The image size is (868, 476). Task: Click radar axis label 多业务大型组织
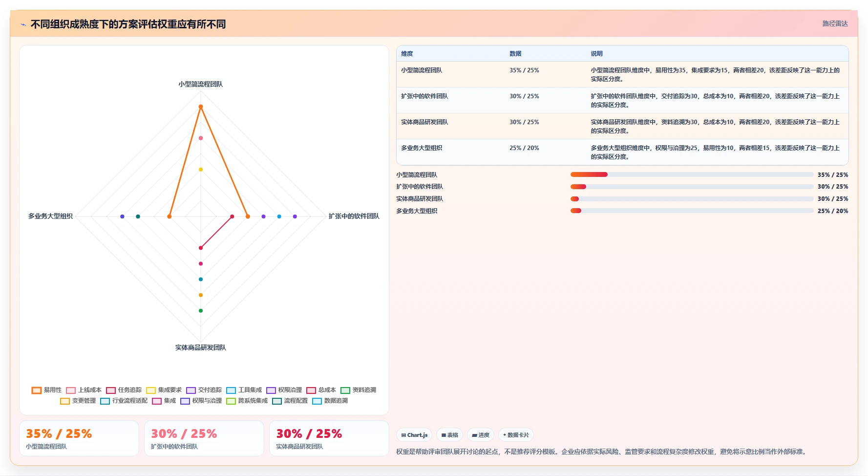point(50,216)
